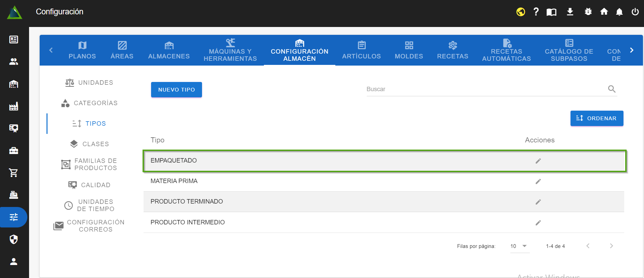Click the Buscar search field
644x278 pixels.
tap(485, 89)
